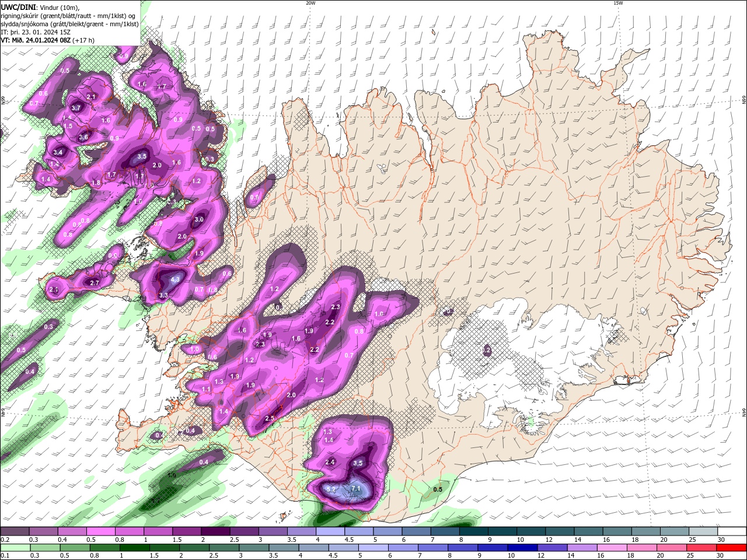Click the 7.1 precipitation maximum on the map
Screen dimensions: 747x560
357,489
